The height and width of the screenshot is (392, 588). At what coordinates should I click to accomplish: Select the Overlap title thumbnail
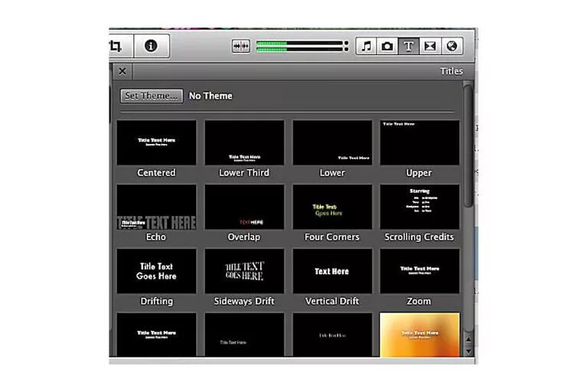pos(244,207)
